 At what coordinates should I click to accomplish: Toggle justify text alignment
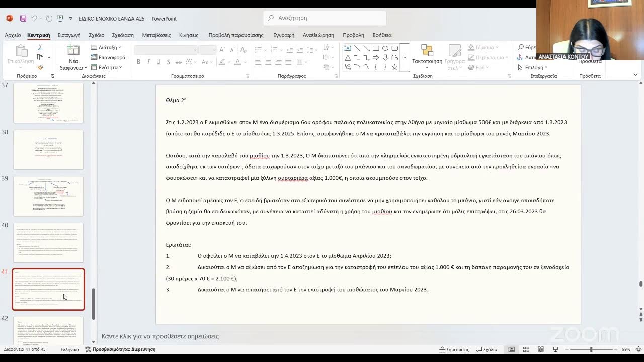tap(288, 62)
